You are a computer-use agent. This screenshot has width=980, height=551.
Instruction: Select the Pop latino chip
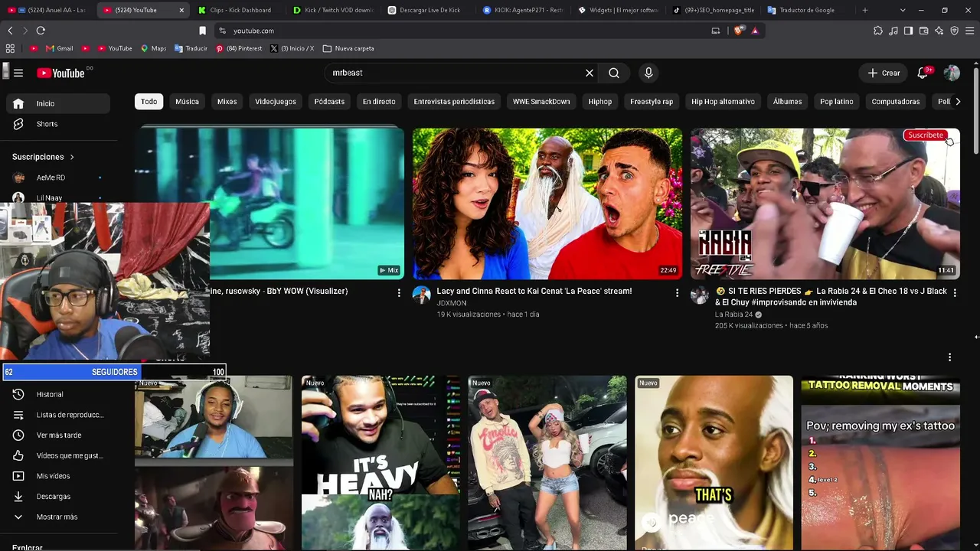[837, 102]
